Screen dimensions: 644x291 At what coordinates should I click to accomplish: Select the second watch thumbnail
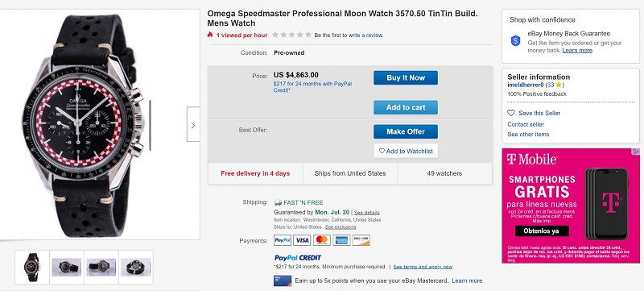pos(67,267)
